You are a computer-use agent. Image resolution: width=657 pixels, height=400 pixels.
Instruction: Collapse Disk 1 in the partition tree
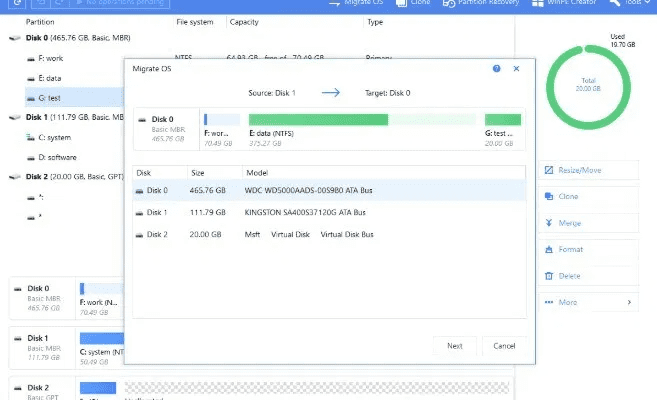pyautogui.click(x=11, y=117)
